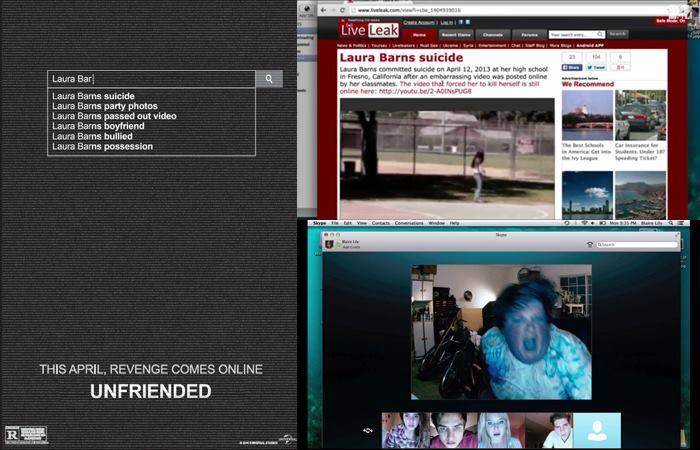The image size is (700, 450).
Task: Go back with the browser back arrow
Action: pyautogui.click(x=323, y=10)
